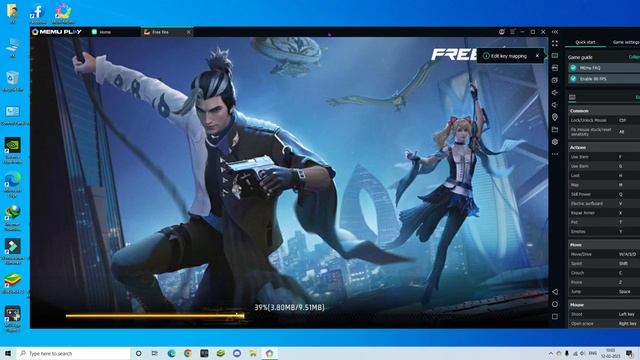640x360 pixels.
Task: Select the keyboard mapping scheme icon
Action: point(572,97)
